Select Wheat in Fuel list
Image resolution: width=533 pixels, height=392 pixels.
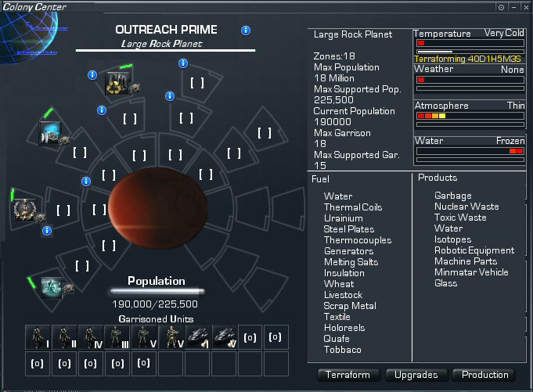[x=339, y=284]
